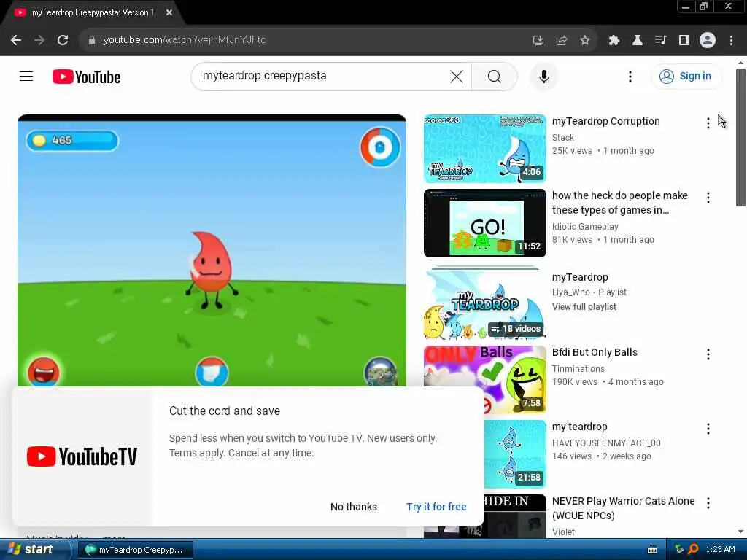This screenshot has height=560, width=747.
Task: Open my teardrop video title
Action: [579, 427]
